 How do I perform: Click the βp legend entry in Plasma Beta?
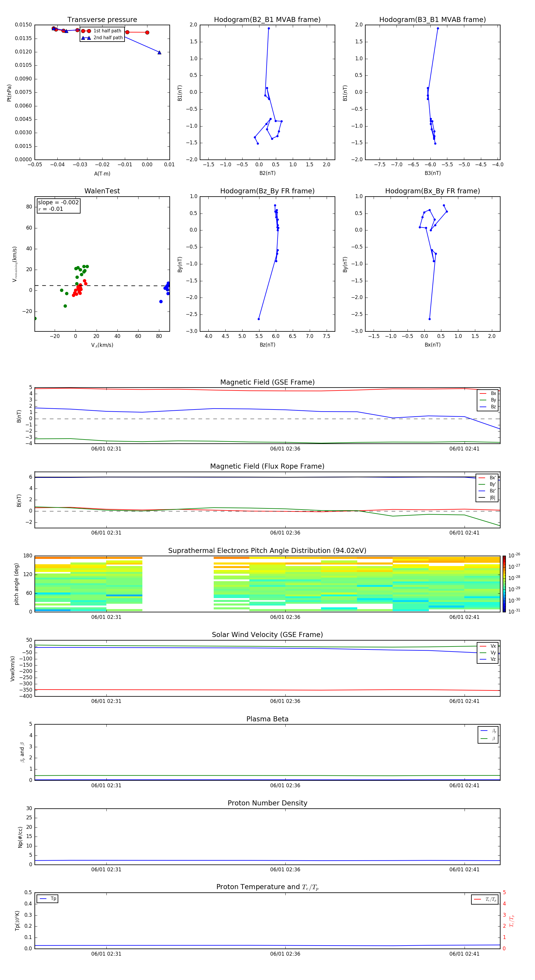click(488, 731)
